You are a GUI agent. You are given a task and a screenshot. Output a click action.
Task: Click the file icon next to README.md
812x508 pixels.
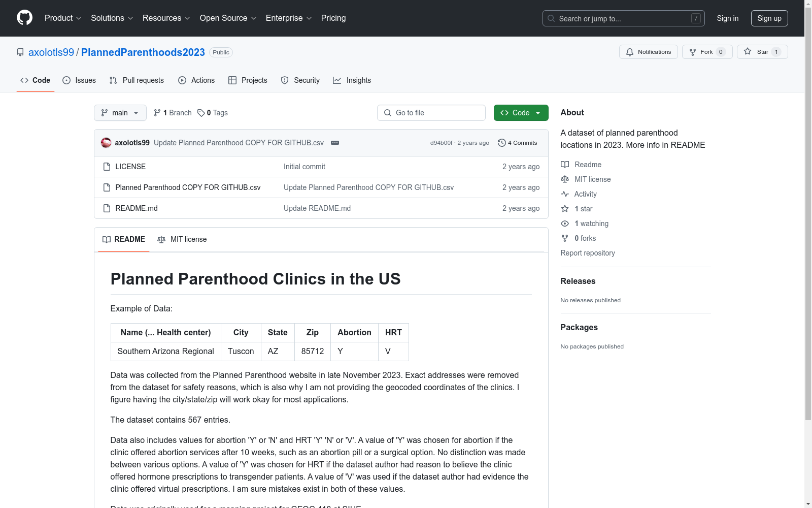tap(107, 208)
